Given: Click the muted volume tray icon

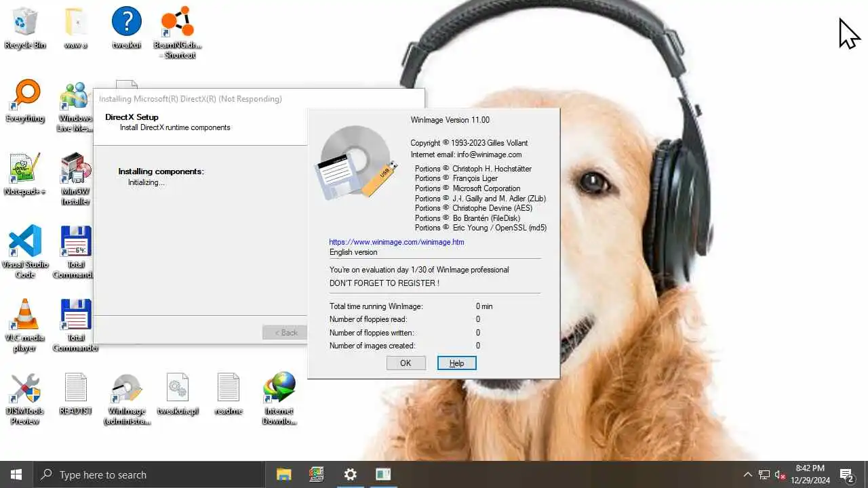Looking at the screenshot, I should pos(781,474).
